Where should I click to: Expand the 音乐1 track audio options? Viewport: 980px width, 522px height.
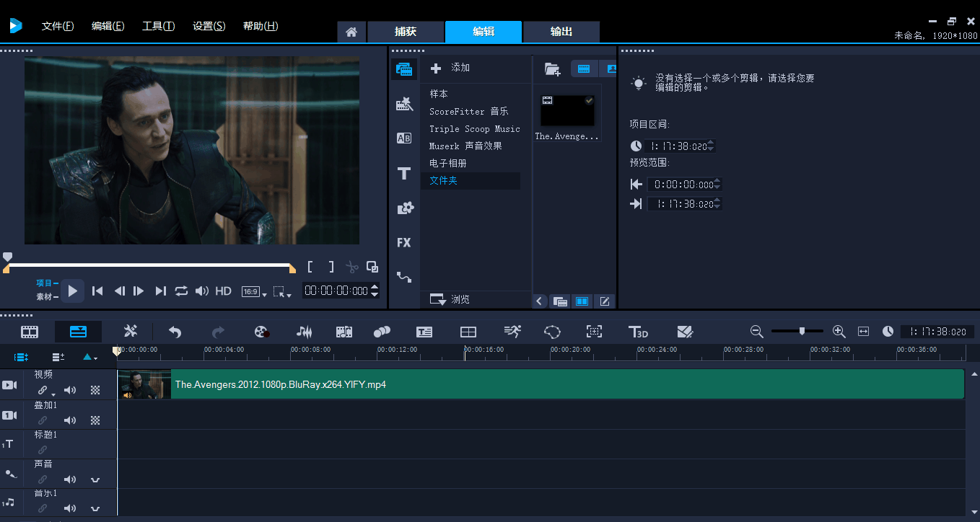click(x=95, y=509)
